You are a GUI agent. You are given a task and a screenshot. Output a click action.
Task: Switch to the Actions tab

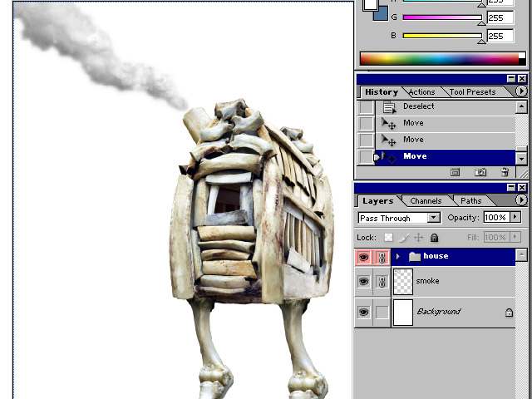[x=421, y=92]
